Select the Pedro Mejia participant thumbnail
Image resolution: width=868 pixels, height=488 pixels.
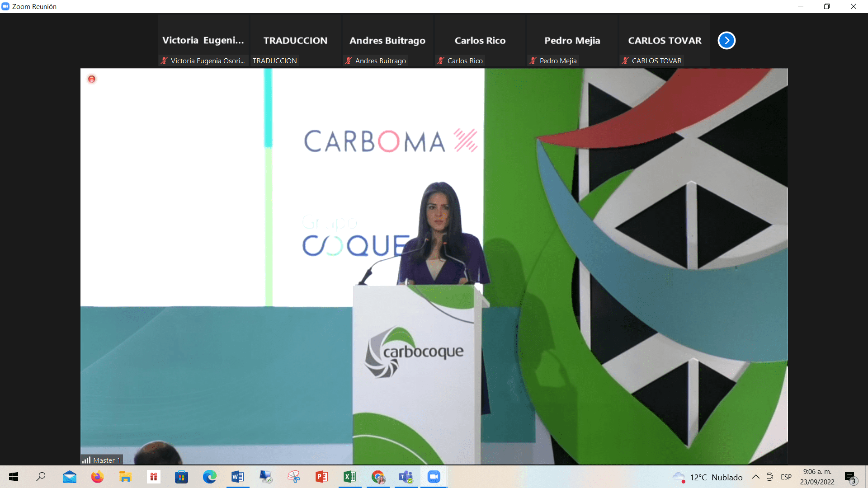(572, 41)
